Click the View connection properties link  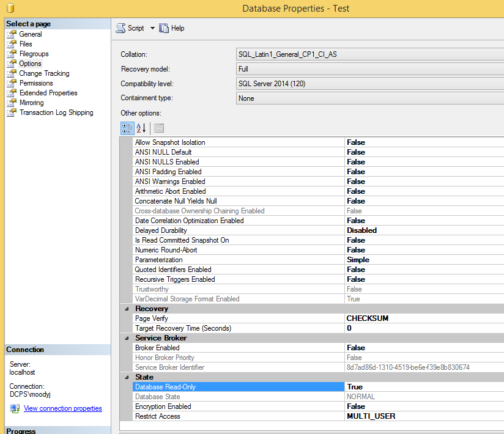62,408
